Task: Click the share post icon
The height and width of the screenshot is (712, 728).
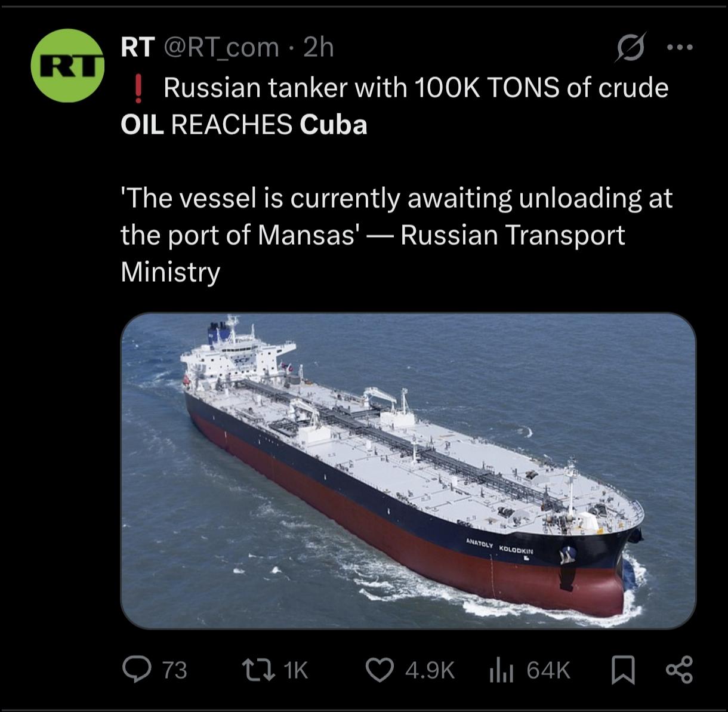Action: 679,670
